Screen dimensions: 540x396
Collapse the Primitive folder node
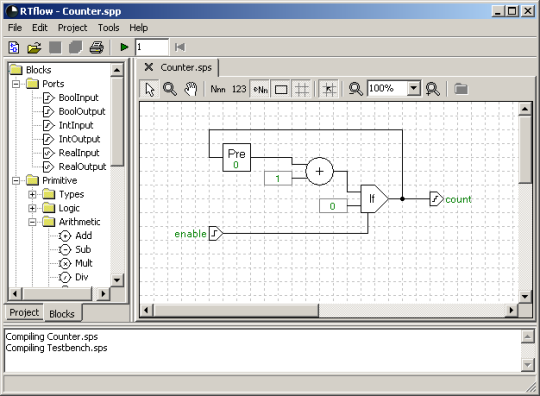[x=16, y=180]
